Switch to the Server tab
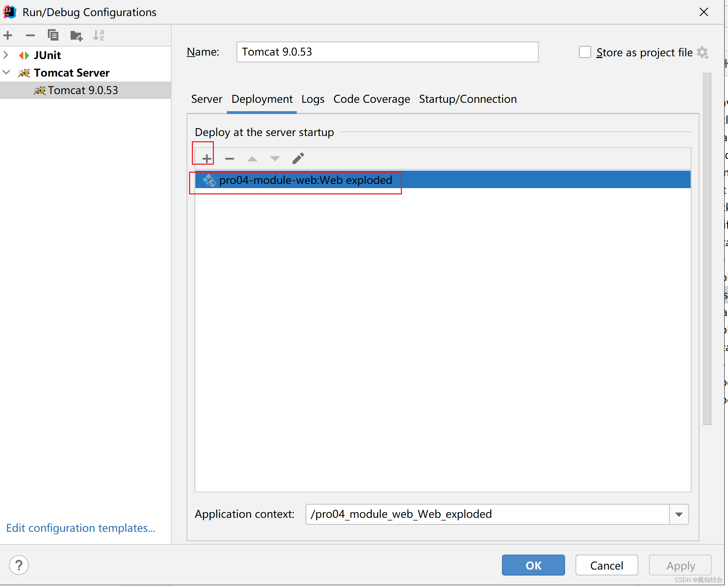Viewport: 728px width, 586px height. [x=205, y=99]
